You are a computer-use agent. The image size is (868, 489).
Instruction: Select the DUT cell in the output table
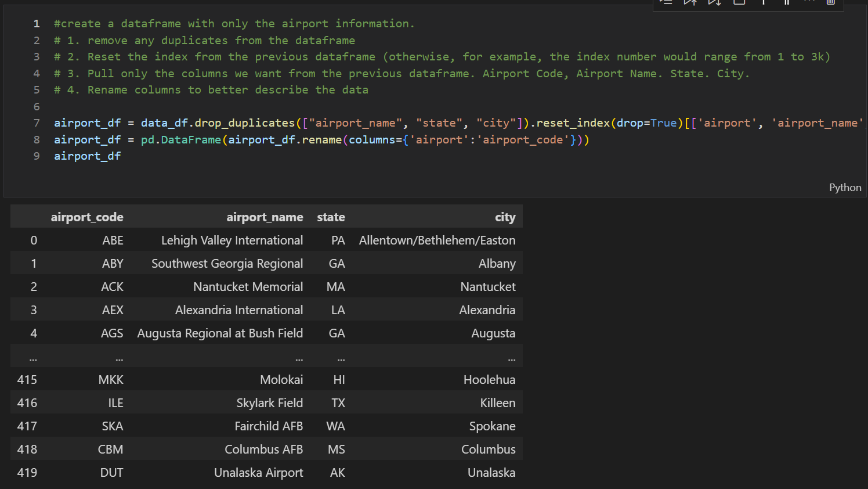[x=111, y=472]
